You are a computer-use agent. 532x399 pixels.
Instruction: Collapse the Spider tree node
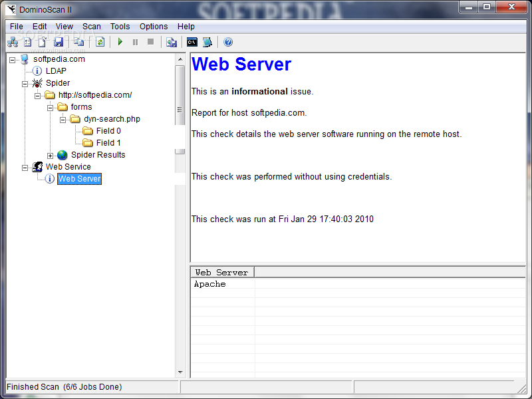coord(25,84)
